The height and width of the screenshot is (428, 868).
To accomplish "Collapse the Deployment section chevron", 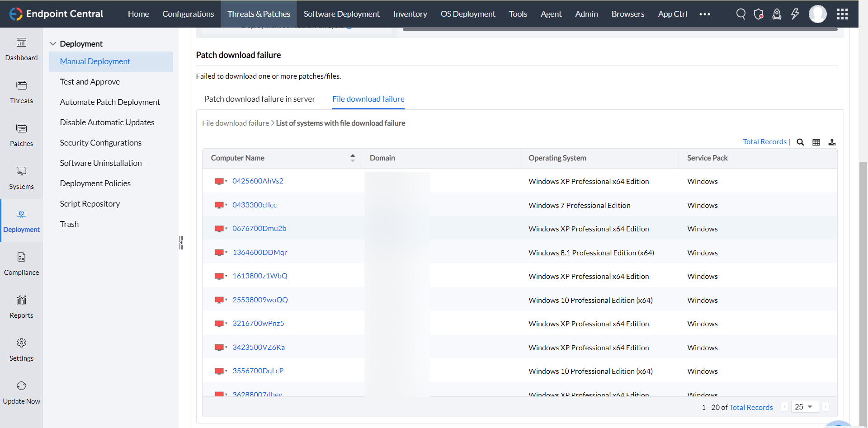I will click(x=53, y=44).
